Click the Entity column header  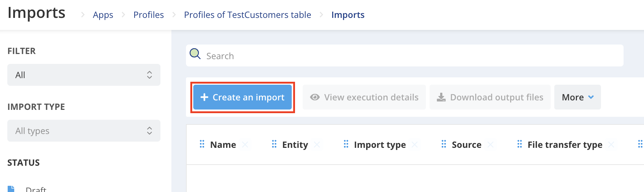coord(295,145)
